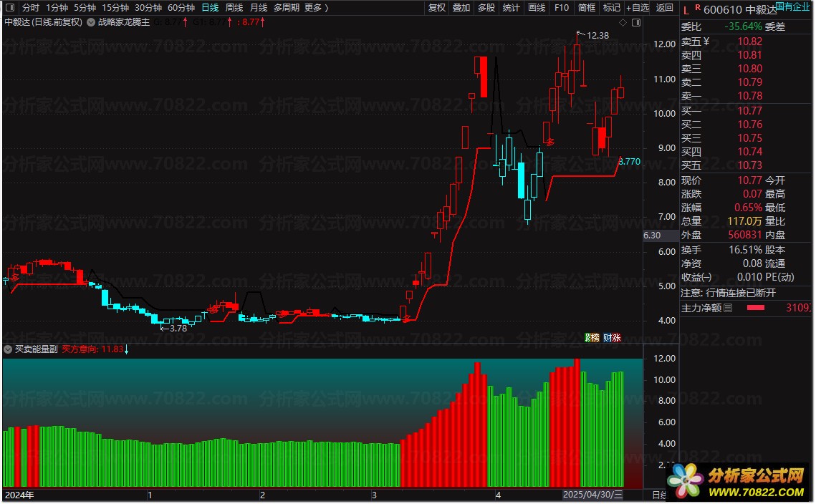This screenshot has height=504, width=816.
Task: Expand the 买卖能量副 indicator dropdown arrow
Action: coord(8,349)
